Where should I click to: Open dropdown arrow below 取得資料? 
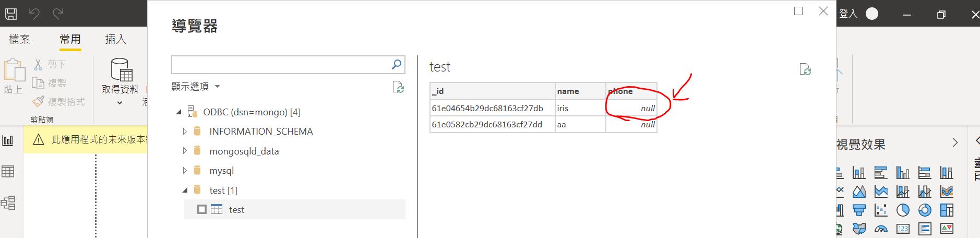(119, 103)
